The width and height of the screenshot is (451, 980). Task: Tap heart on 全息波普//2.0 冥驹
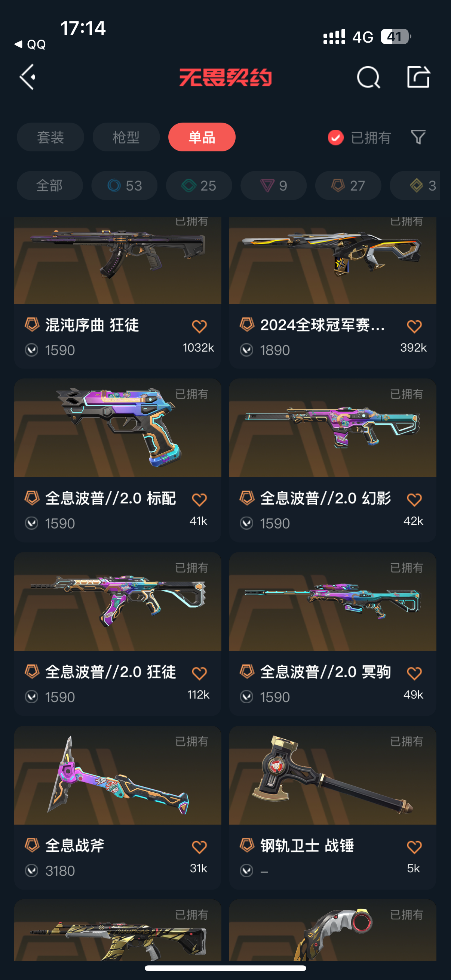click(x=414, y=674)
